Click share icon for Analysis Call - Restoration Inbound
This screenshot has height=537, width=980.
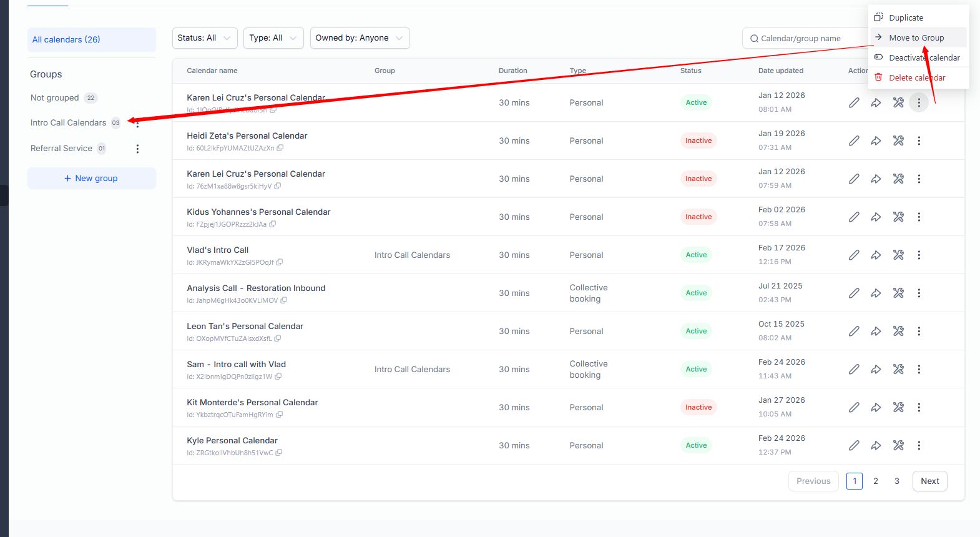point(876,293)
